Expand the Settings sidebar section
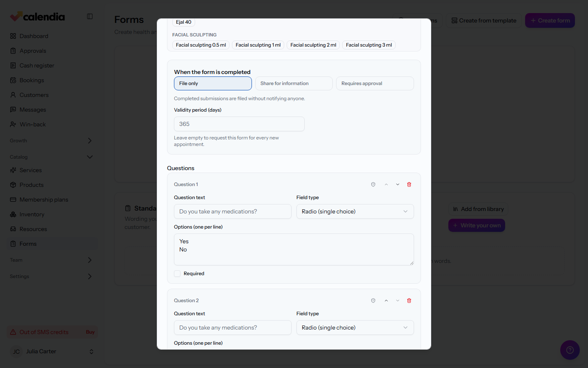Screen dimensions: 588x368 pyautogui.click(x=51, y=276)
